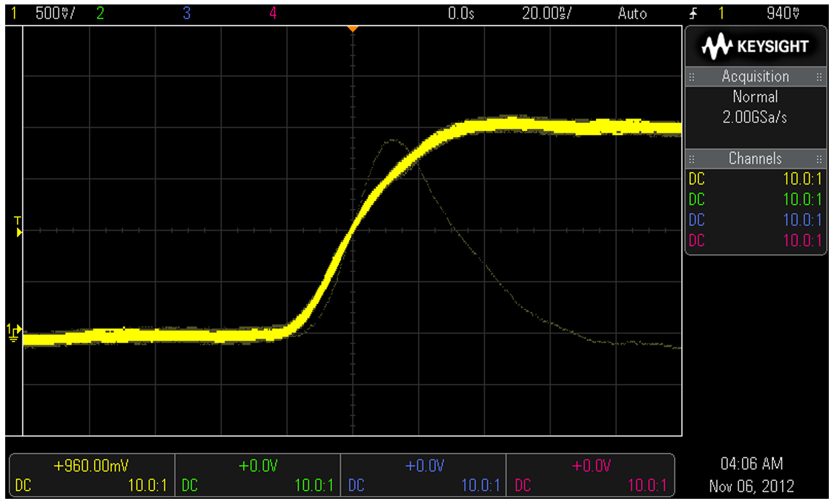Click the orange trigger time reference triangle
Viewport: 834px width, 504px height.
(x=353, y=29)
